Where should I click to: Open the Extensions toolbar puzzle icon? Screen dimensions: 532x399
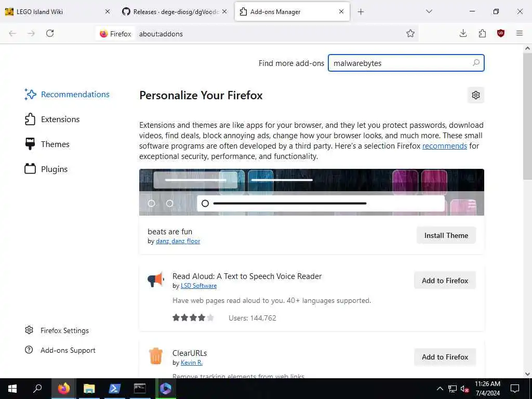click(x=482, y=33)
